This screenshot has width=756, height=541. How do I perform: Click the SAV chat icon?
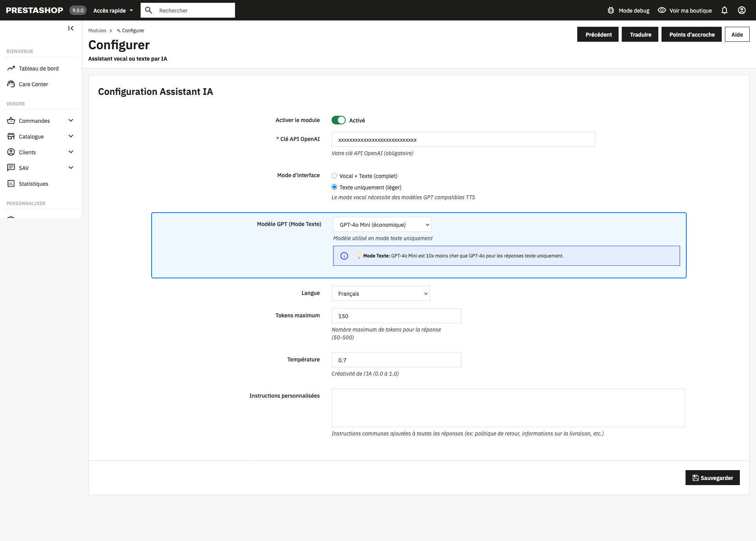point(11,168)
